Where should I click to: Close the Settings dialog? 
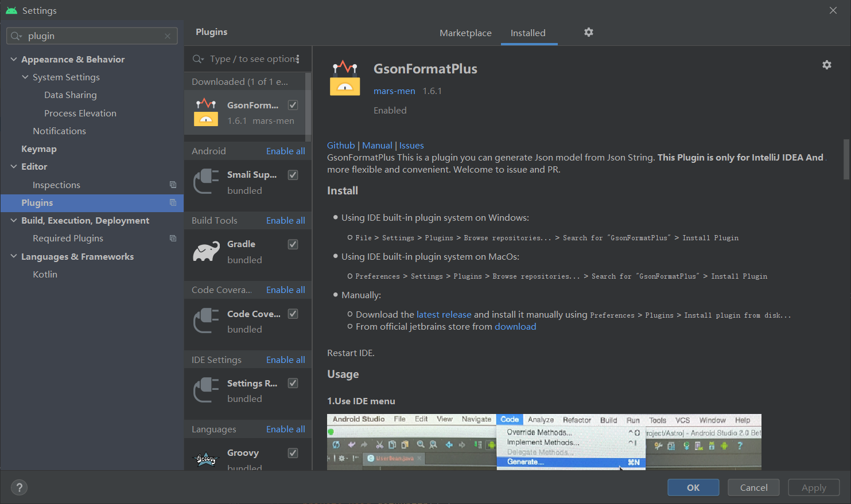(833, 10)
